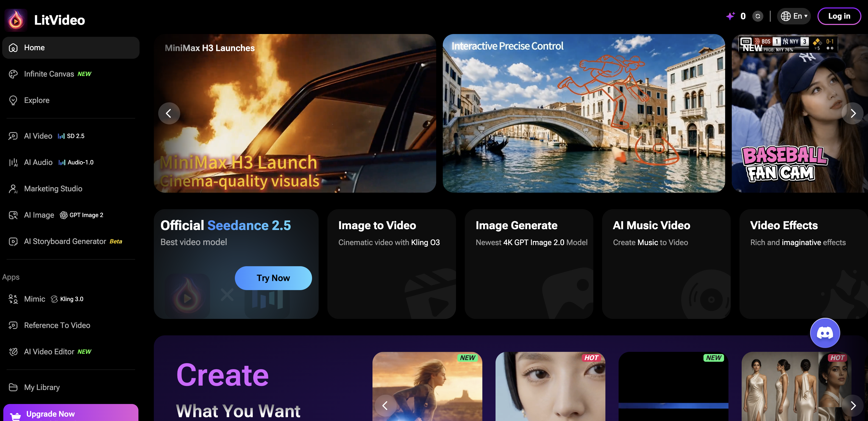Click the Log in button
The image size is (868, 421).
(839, 16)
